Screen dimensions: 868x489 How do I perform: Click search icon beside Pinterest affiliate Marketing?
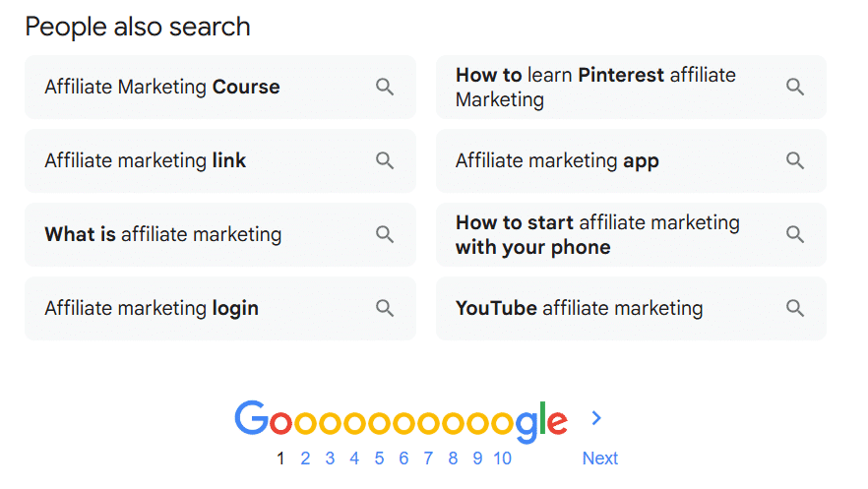(795, 88)
